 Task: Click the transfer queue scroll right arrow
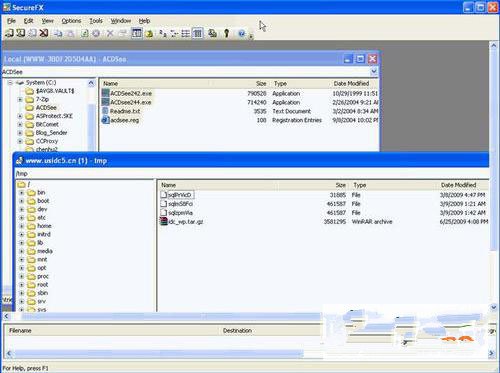click(x=492, y=353)
